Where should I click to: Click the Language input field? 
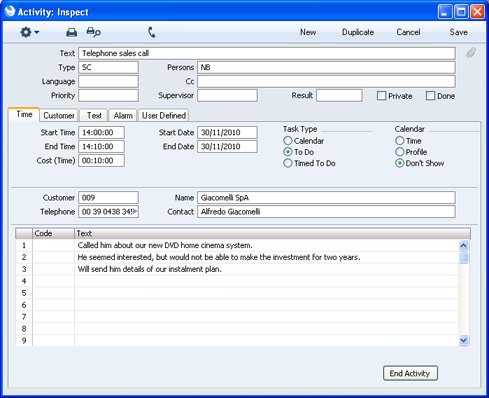108,81
